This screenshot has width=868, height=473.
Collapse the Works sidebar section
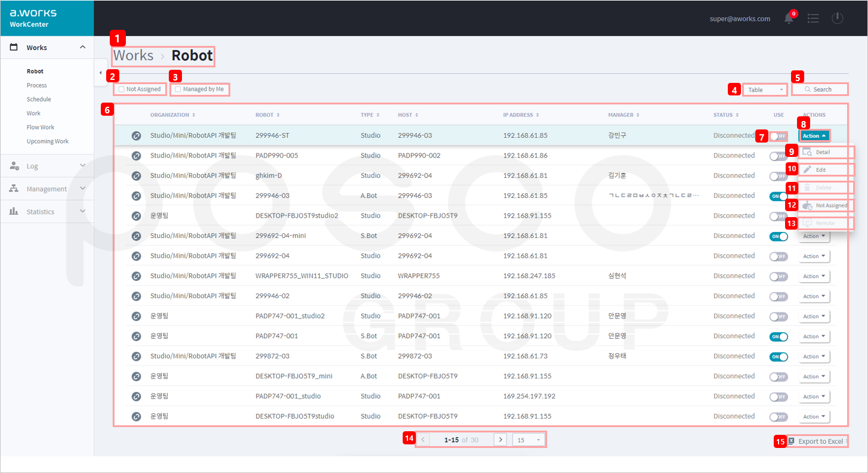83,47
